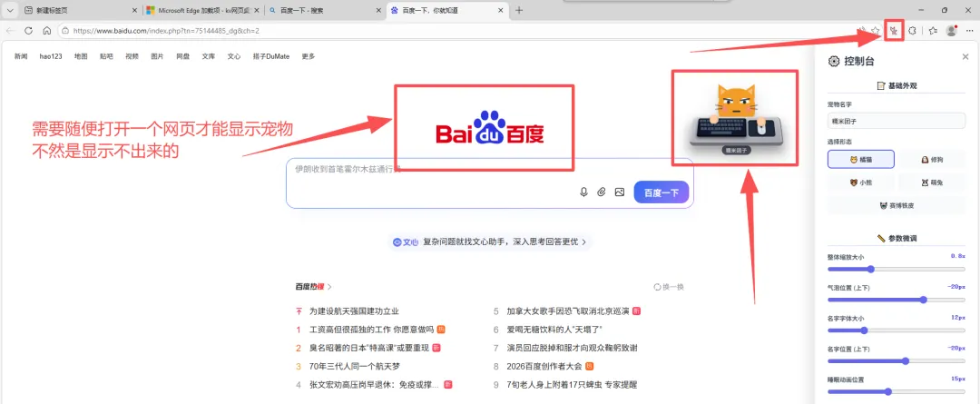Viewport: 980px width, 404px height.
Task: Open the 网盘 link
Action: tap(182, 56)
